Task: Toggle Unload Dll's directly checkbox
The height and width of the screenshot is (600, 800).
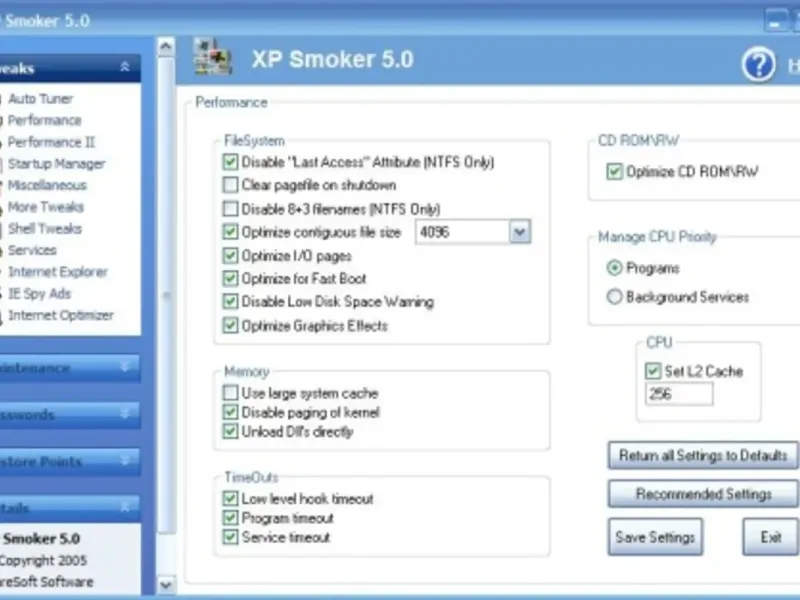Action: tap(230, 431)
